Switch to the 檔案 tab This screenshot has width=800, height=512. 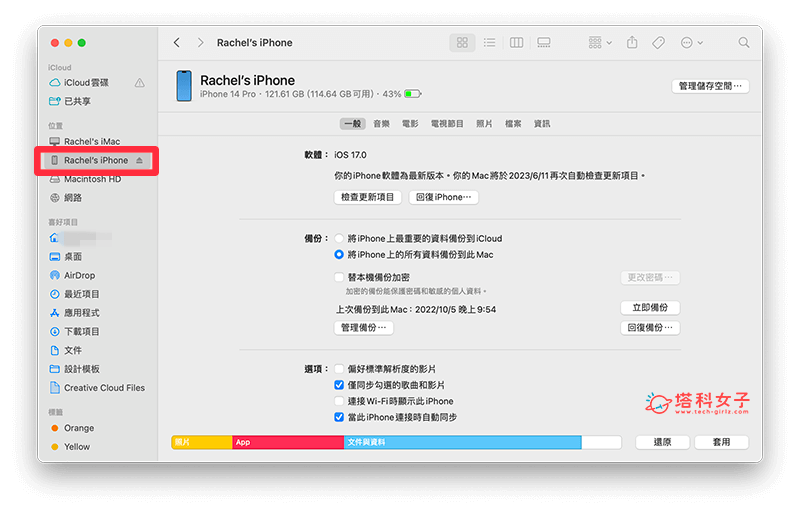click(513, 124)
